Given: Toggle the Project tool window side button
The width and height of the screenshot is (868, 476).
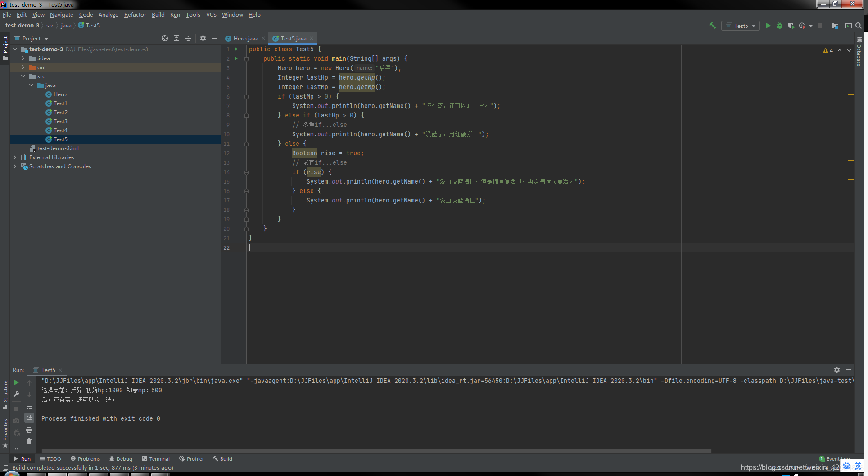Looking at the screenshot, I should [5, 48].
